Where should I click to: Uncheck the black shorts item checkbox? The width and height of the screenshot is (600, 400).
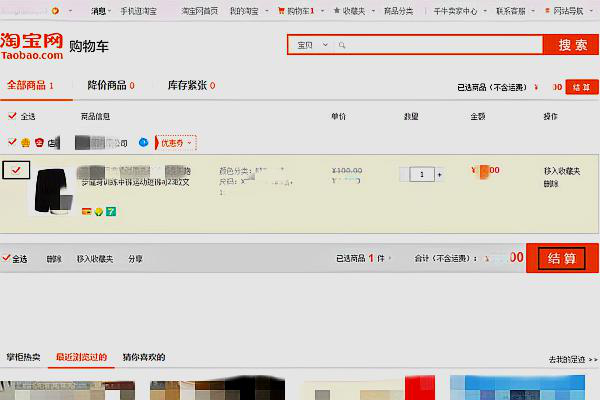tap(16, 170)
